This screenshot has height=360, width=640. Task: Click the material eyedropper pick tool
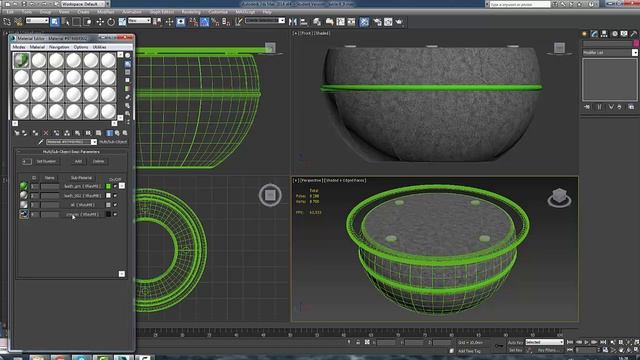point(41,142)
